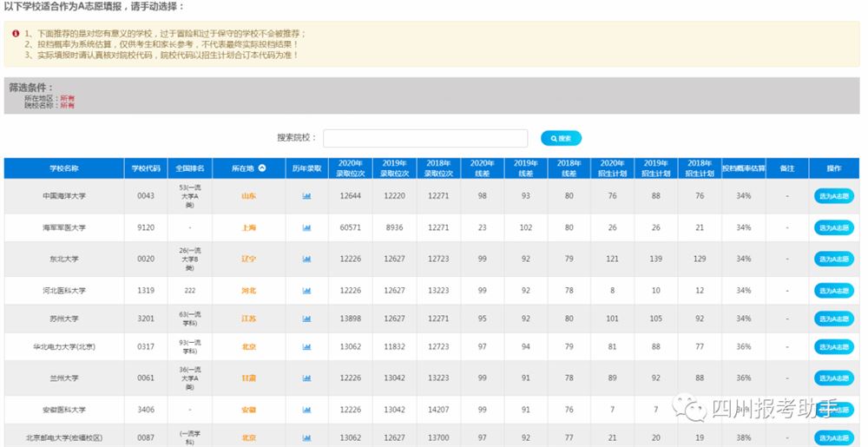Click the 学校名称 column header
The image size is (868, 447).
click(63, 168)
